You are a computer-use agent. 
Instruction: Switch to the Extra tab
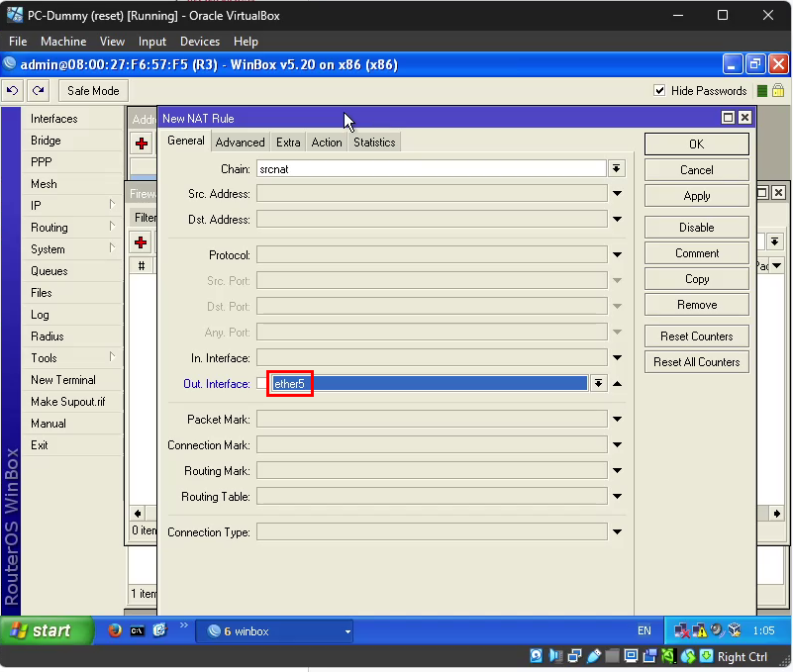tap(288, 143)
